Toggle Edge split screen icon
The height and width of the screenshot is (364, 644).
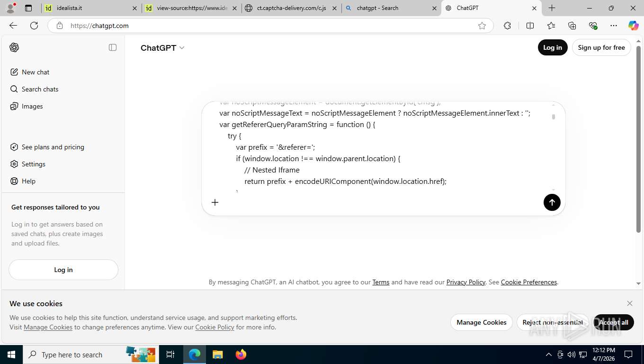point(530,26)
